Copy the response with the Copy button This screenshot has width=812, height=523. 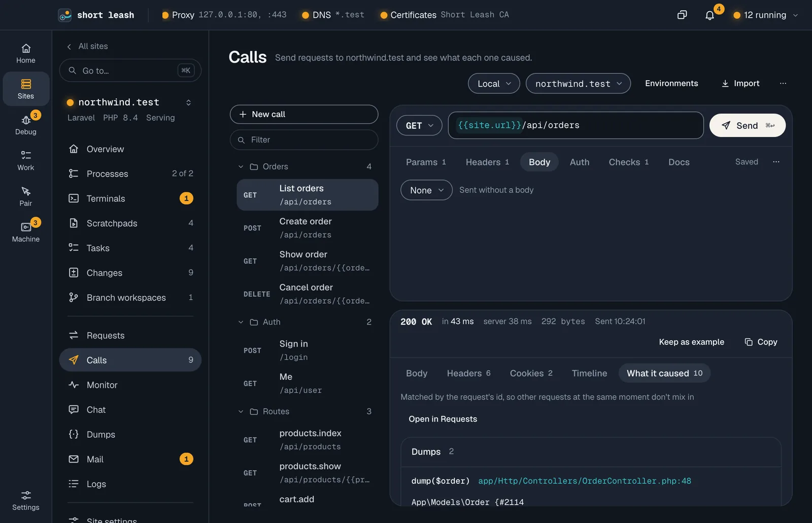pos(761,342)
